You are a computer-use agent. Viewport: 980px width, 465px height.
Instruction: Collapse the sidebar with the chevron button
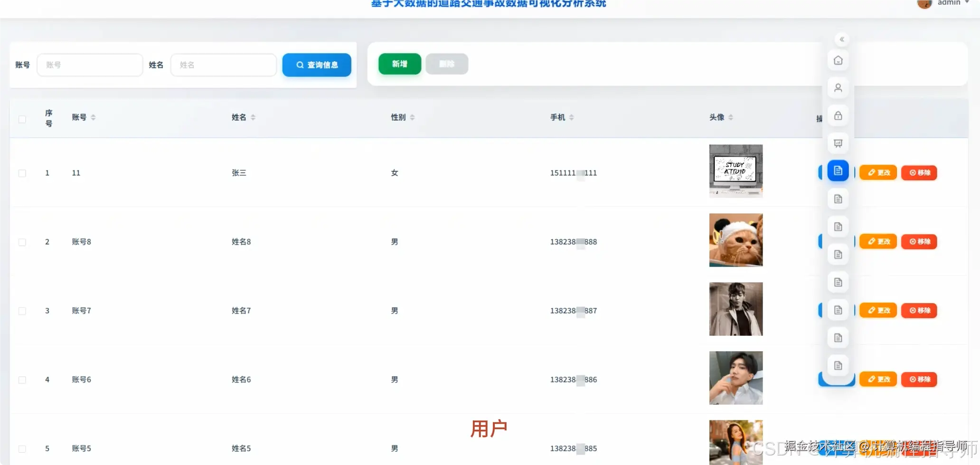842,39
